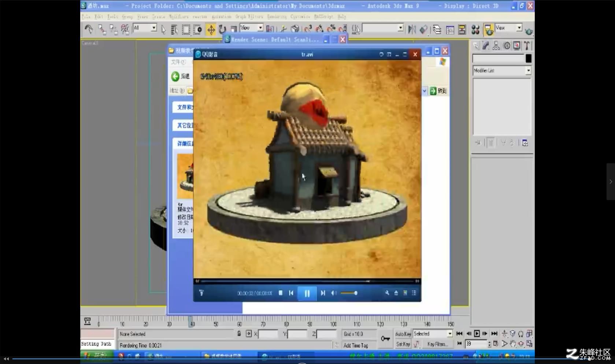
Task: Click the Windows Start button
Action: pyautogui.click(x=97, y=356)
